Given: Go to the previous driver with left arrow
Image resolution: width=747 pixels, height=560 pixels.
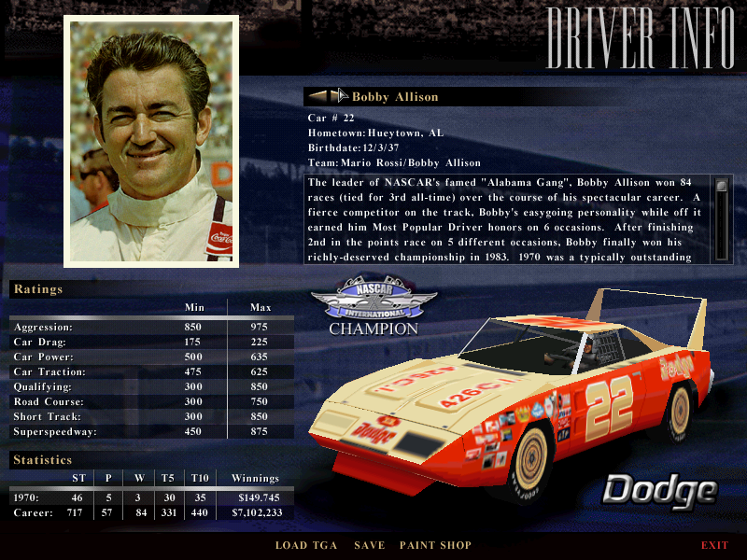Looking at the screenshot, I should click(317, 96).
